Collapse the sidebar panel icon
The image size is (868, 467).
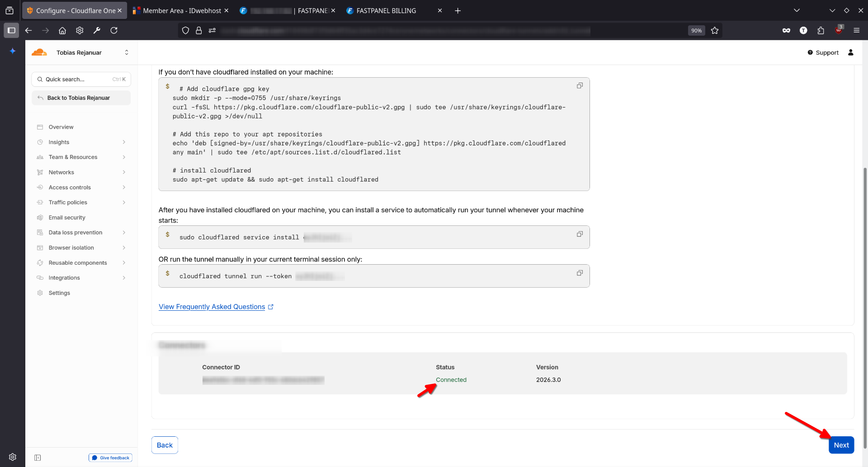coord(37,457)
